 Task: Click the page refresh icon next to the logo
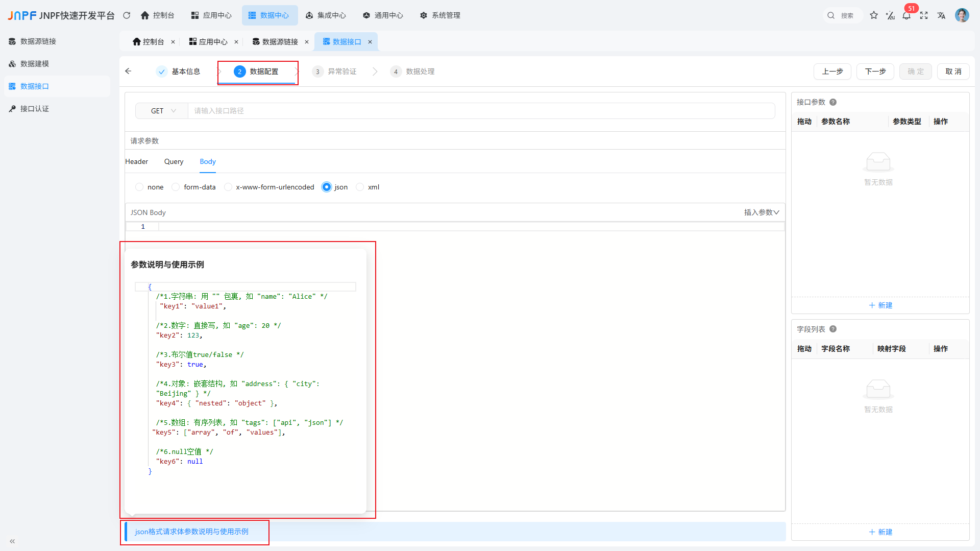(127, 15)
